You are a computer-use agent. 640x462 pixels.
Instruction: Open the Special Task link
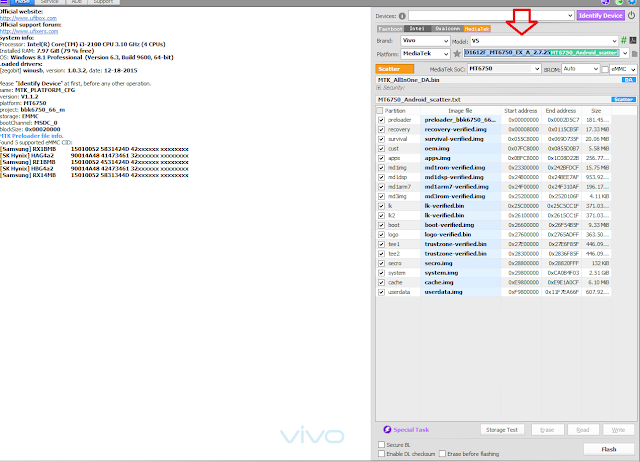pyautogui.click(x=411, y=429)
